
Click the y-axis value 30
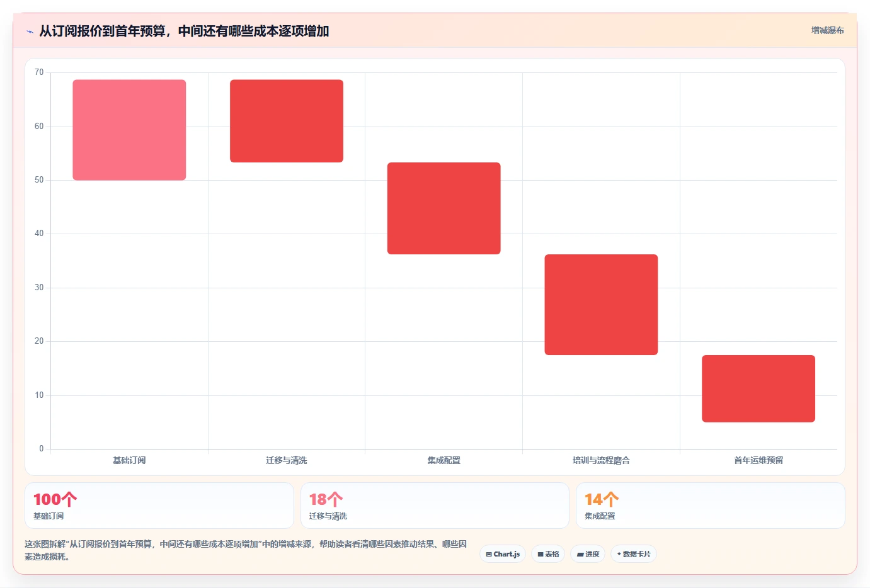click(x=39, y=288)
